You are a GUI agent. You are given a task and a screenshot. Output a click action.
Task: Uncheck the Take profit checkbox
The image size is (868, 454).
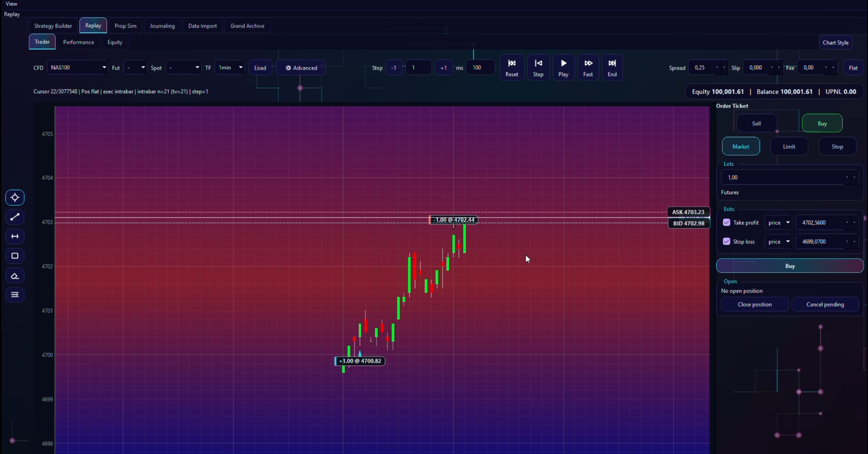point(726,223)
